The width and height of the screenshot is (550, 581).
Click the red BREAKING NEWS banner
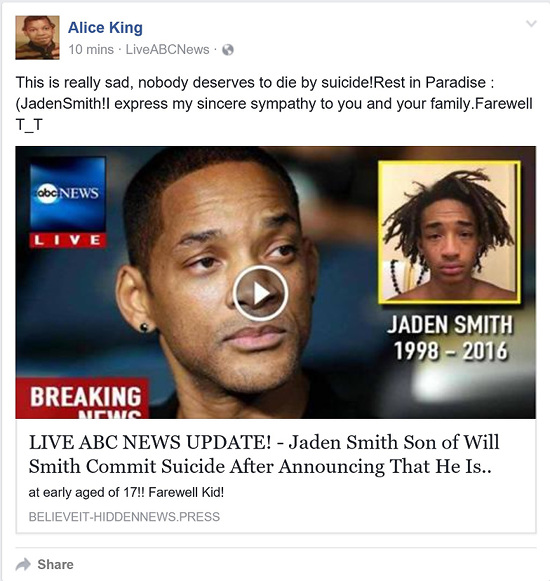[x=82, y=399]
